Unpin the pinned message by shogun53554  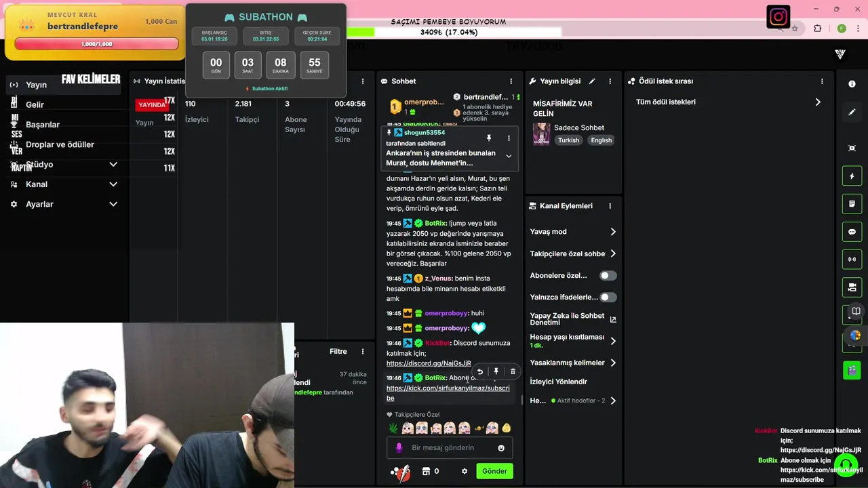tap(489, 138)
